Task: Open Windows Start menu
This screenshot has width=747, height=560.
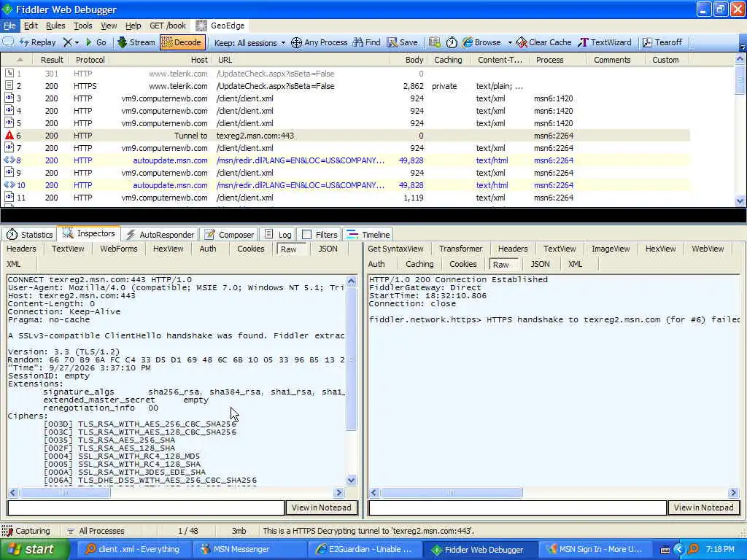Action: (x=34, y=550)
